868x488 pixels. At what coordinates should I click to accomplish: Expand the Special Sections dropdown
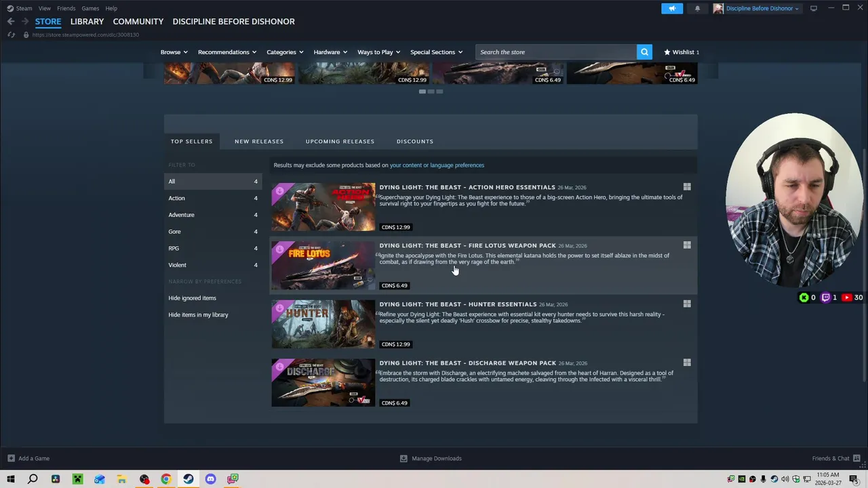tap(436, 52)
